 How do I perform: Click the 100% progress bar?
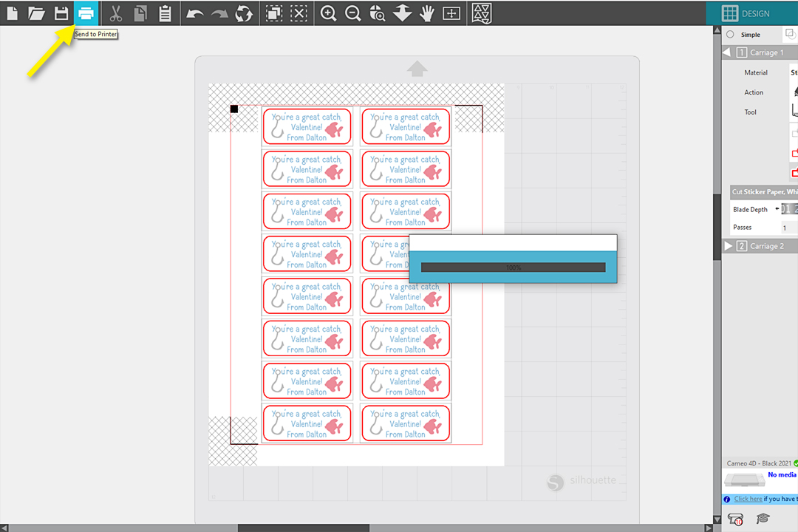coord(513,267)
